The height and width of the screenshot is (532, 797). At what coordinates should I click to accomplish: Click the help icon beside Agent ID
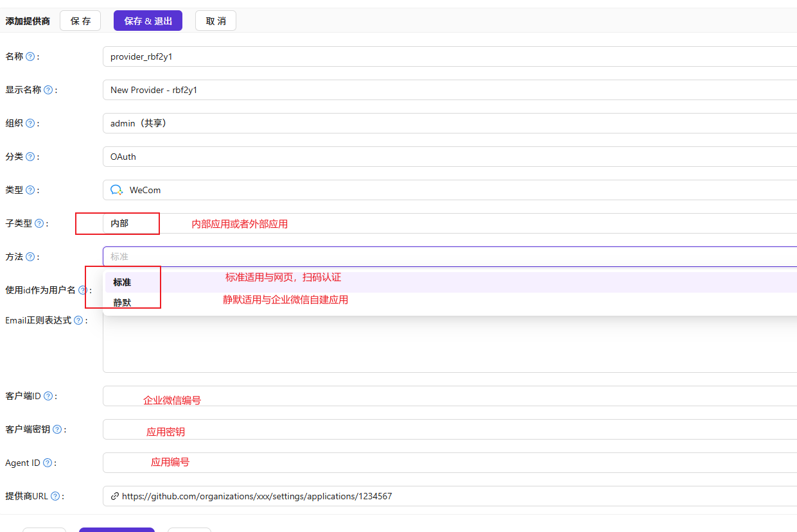point(48,463)
